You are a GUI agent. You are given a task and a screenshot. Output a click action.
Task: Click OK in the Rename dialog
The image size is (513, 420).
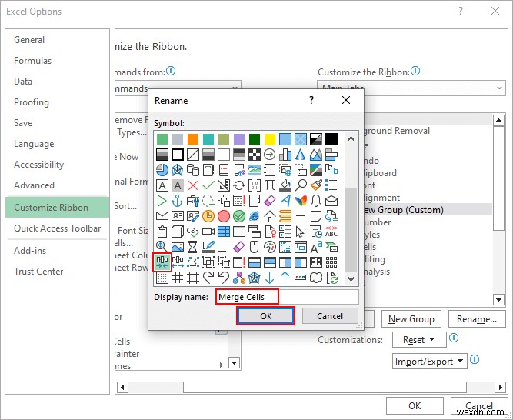click(x=265, y=316)
